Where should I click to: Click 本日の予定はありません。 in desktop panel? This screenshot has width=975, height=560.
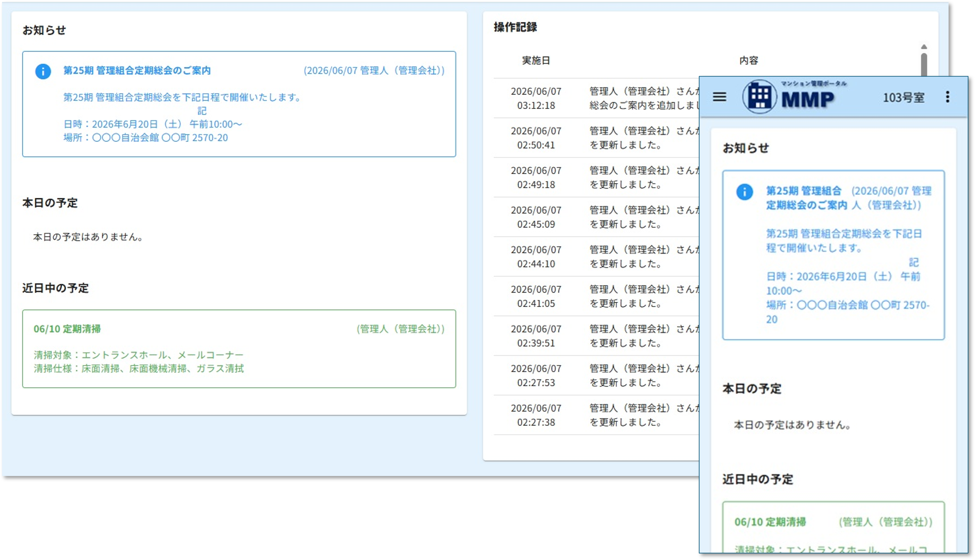88,237
